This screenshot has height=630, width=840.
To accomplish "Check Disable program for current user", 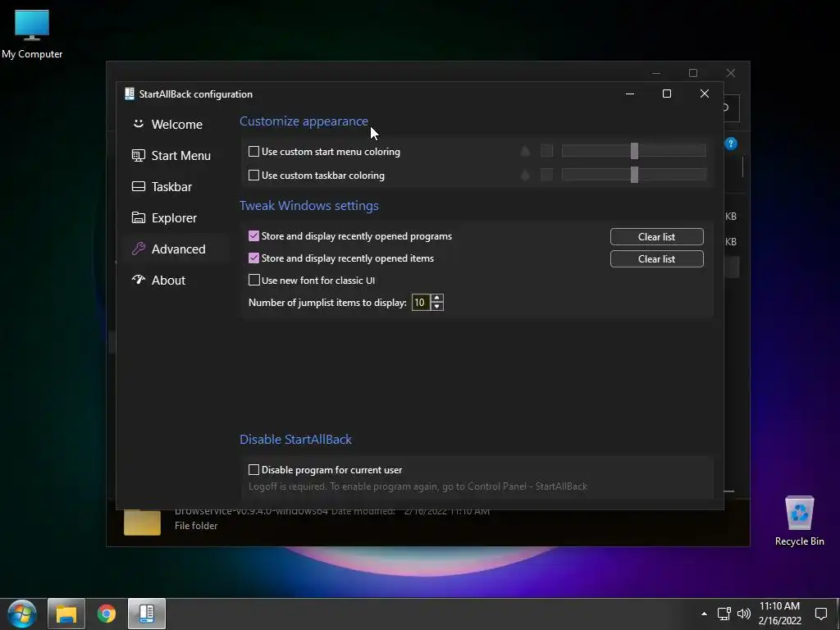I will (254, 470).
